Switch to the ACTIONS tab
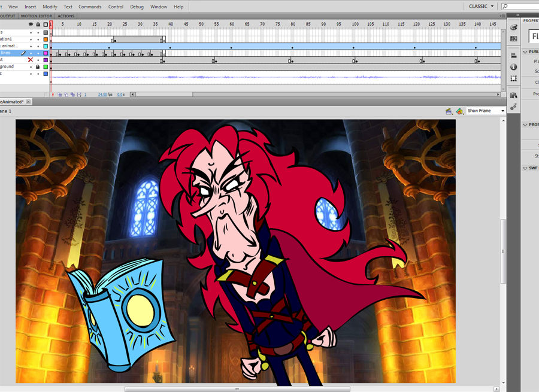Image resolution: width=539 pixels, height=392 pixels. [66, 16]
